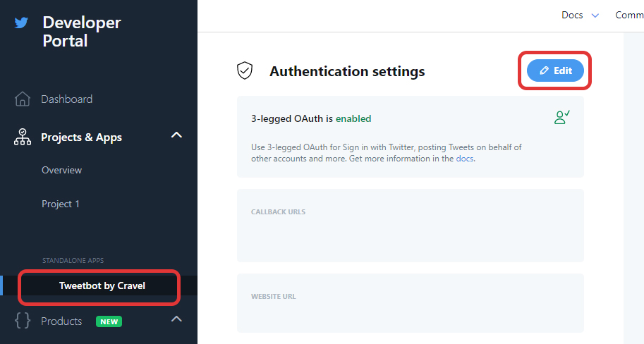Select Overview under Projects & Apps
This screenshot has width=644, height=344.
click(61, 170)
